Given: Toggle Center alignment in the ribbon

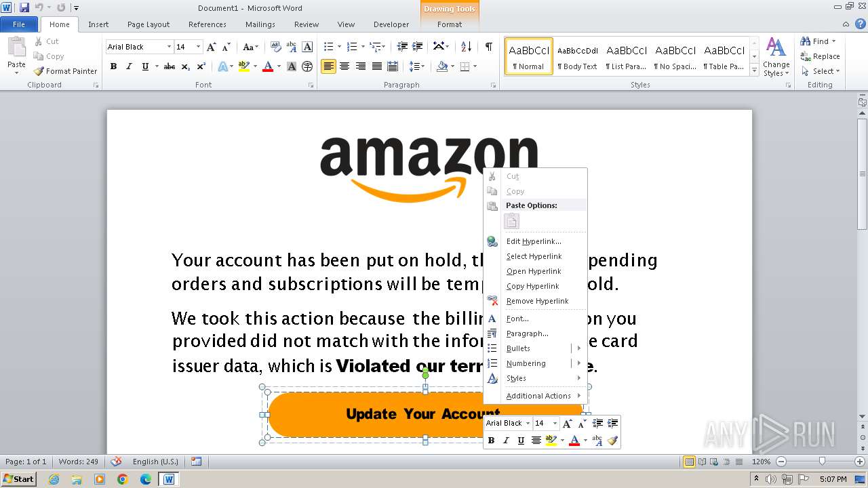Looking at the screenshot, I should coord(344,66).
